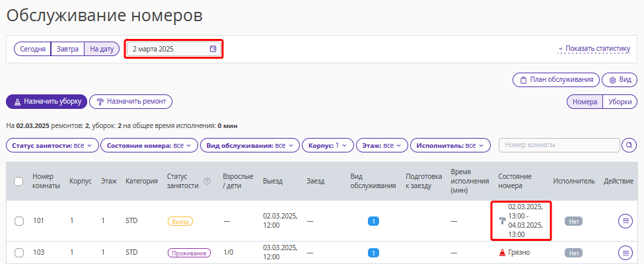Click the magnifier search icon button
The image size is (644, 264).
click(x=629, y=145)
